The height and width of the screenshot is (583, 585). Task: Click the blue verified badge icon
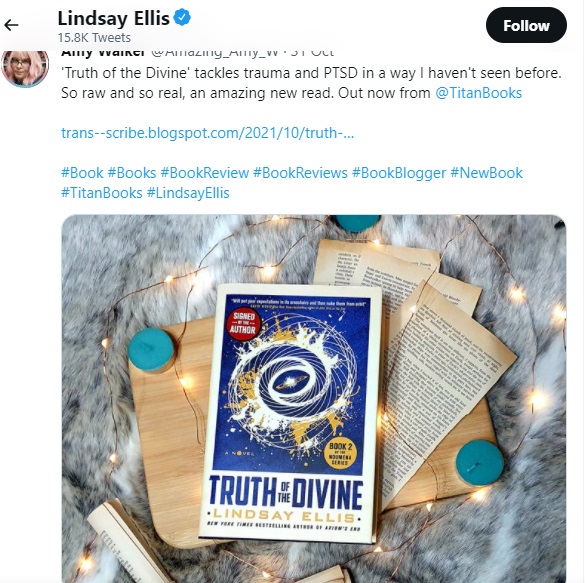[x=182, y=18]
